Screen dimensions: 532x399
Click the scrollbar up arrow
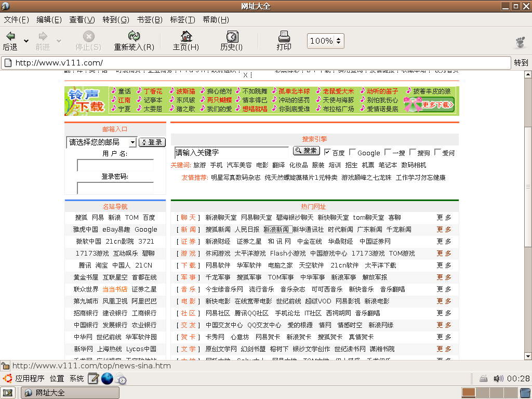click(528, 74)
